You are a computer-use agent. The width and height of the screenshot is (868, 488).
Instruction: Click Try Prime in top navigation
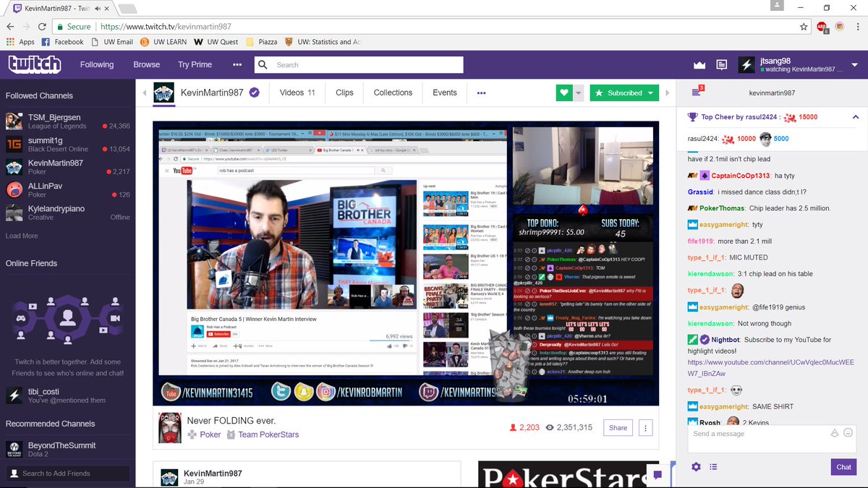point(195,64)
